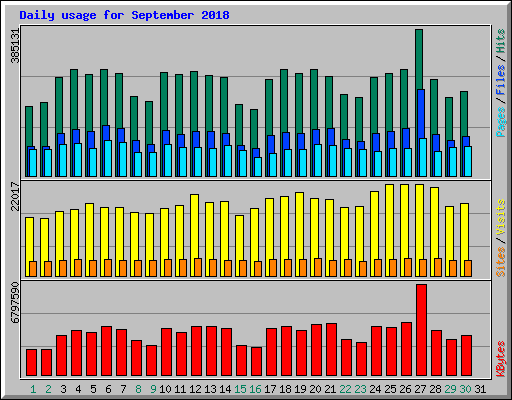The height and width of the screenshot is (400, 512).
Task: Click day label 7 on the x-axis
Action: [123, 389]
